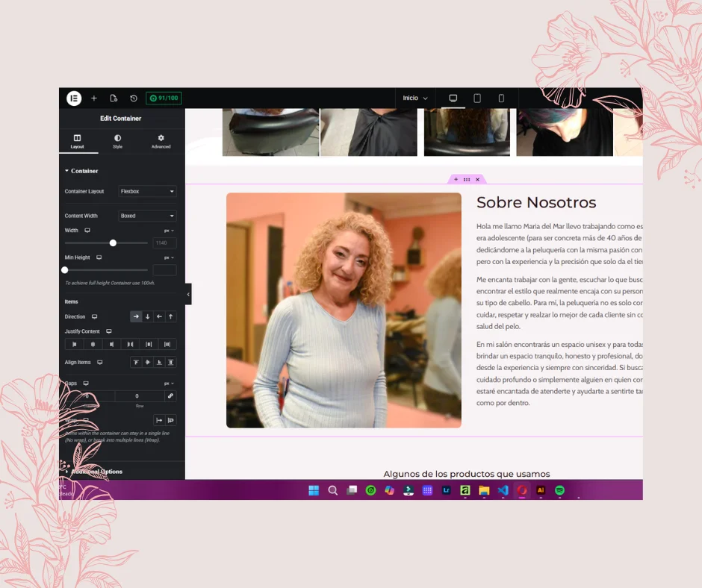This screenshot has height=588, width=702.
Task: Select the No Wrap option
Action: [159, 420]
